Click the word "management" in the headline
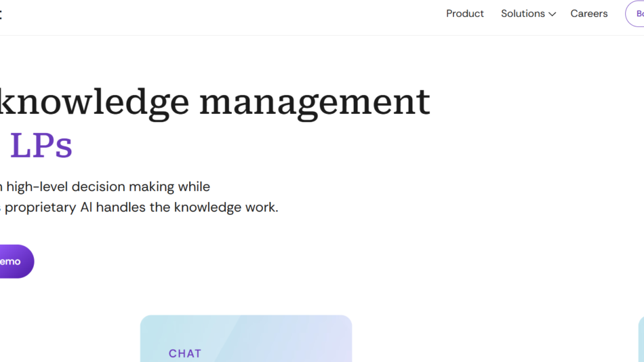 click(315, 102)
